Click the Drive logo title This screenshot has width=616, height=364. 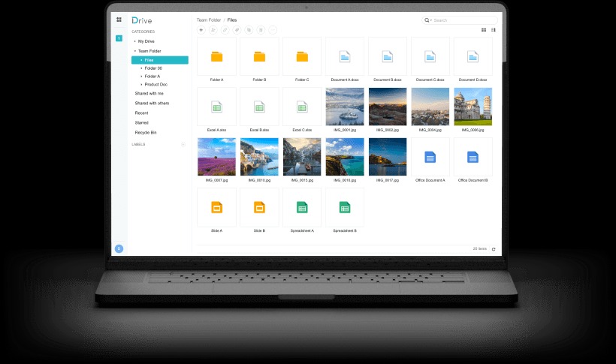point(142,20)
